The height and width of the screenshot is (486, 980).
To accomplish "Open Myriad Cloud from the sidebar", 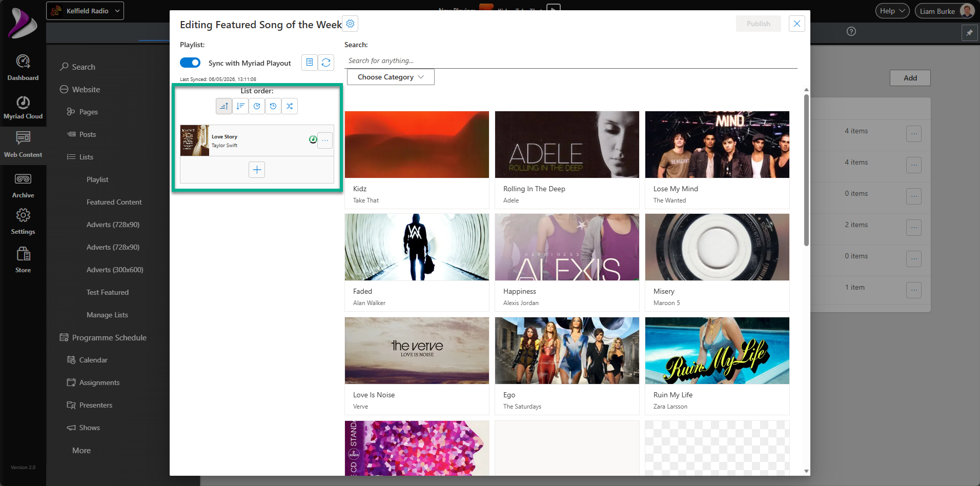I will tap(23, 108).
